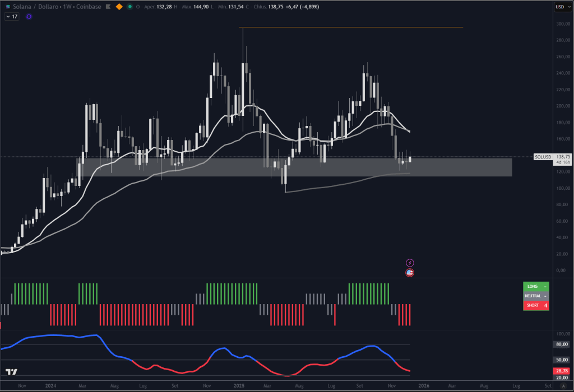The width and height of the screenshot is (574, 392).
Task: Open the USD currency dropdown
Action: (x=562, y=7)
